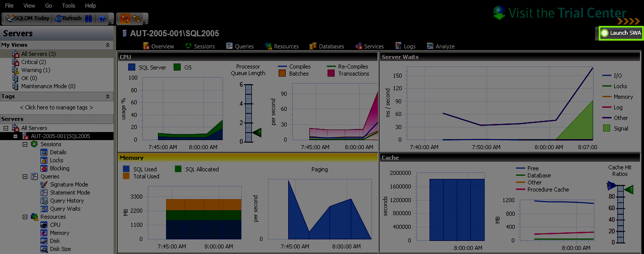Collapse the Sessions tree node
644x254 pixels.
[25, 144]
